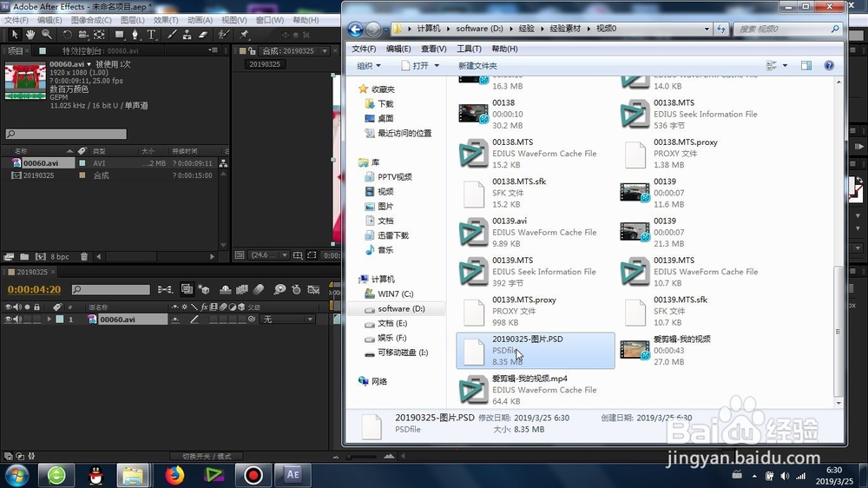Open Explorer 查看(V) menu
Viewport: 868px width, 488px height.
click(433, 49)
